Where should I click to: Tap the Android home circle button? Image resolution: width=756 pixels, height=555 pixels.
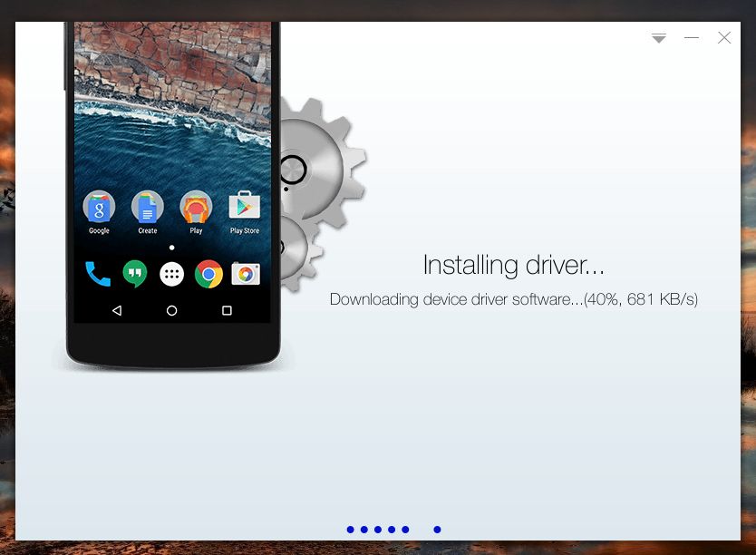[171, 310]
